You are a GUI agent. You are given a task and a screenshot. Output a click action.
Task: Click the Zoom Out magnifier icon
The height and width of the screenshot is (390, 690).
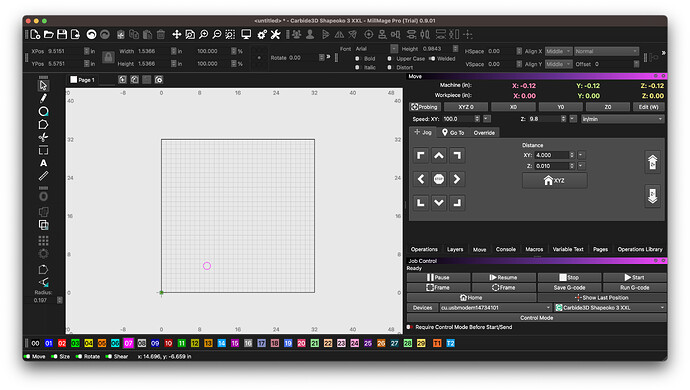[217, 34]
